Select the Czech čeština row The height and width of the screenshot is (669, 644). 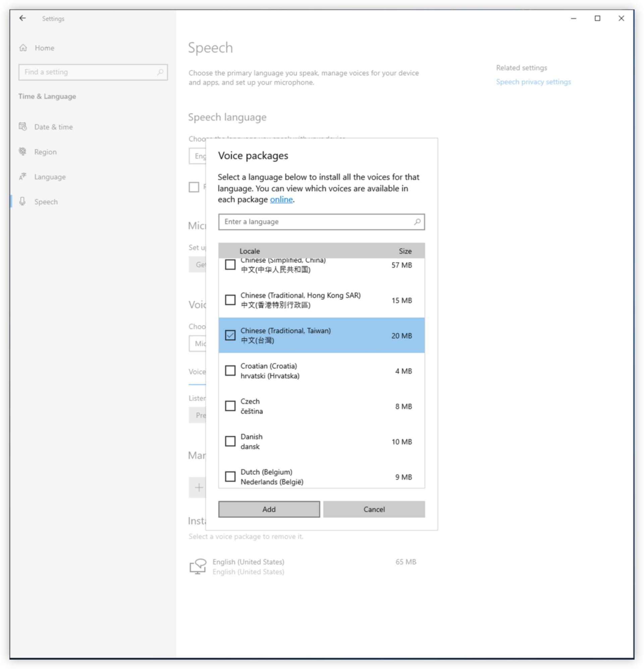pos(321,406)
